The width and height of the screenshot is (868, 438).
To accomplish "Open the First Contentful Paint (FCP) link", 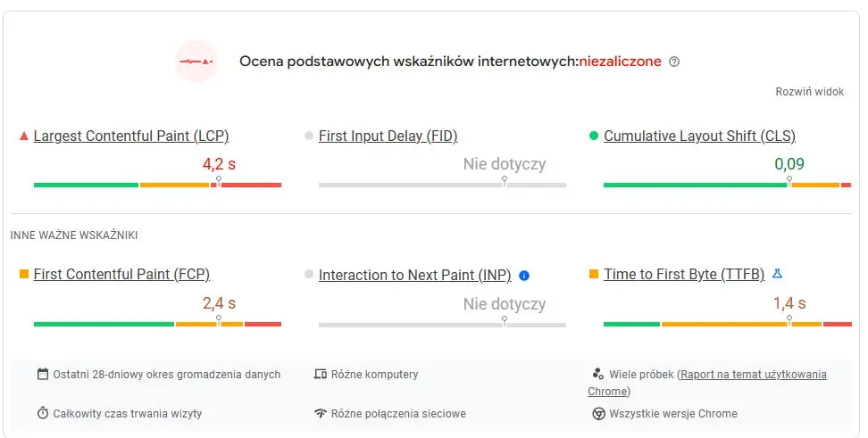I will [x=121, y=275].
